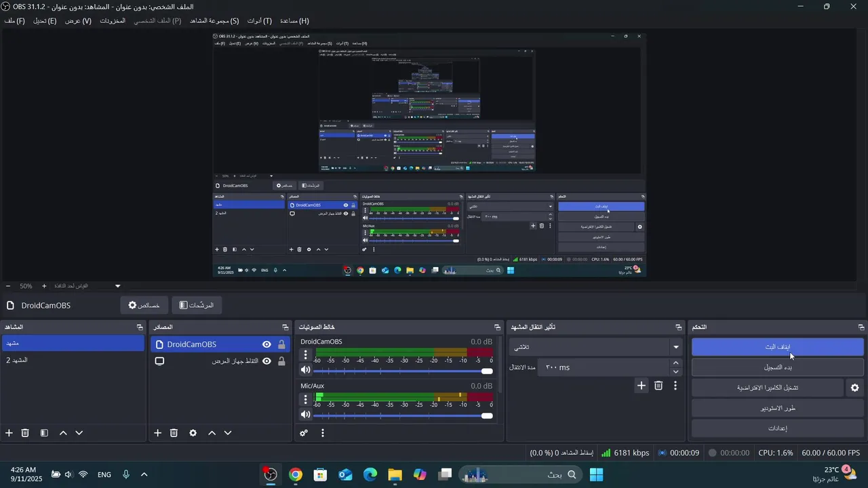868x488 pixels.
Task: Open DroidCamOBS audio options three-dot menu
Action: (306, 354)
